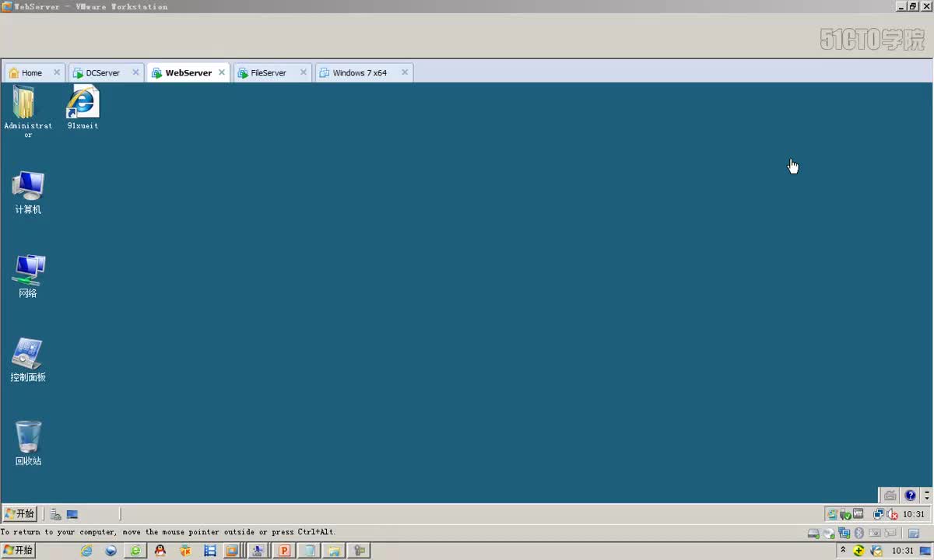Open the film strip app on host taskbar
The image size is (934, 560).
coord(209,550)
